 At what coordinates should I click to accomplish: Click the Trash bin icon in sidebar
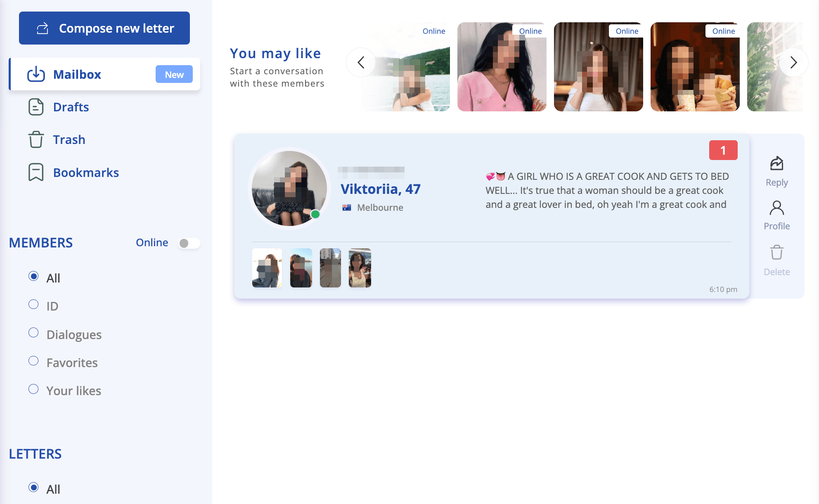pos(36,139)
